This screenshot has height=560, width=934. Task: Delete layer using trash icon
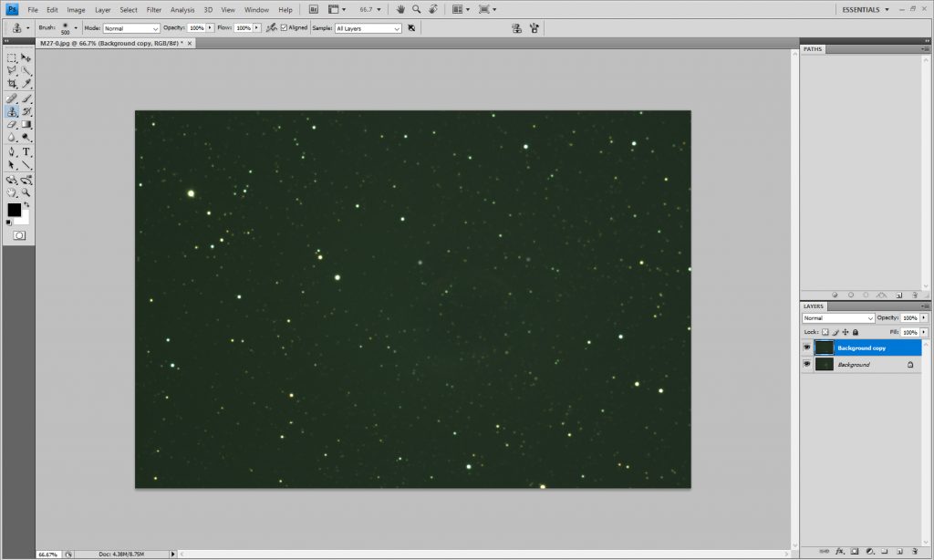pos(915,551)
